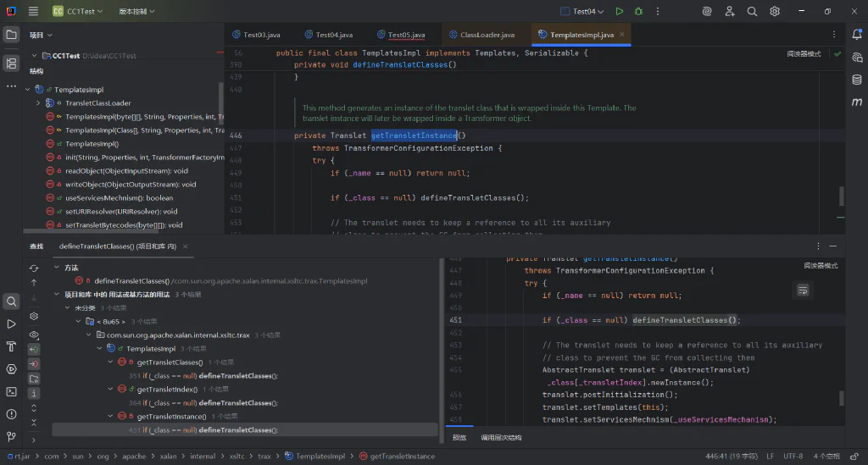868x465 pixels.
Task: Open the Run tool window icon
Action: point(11,324)
